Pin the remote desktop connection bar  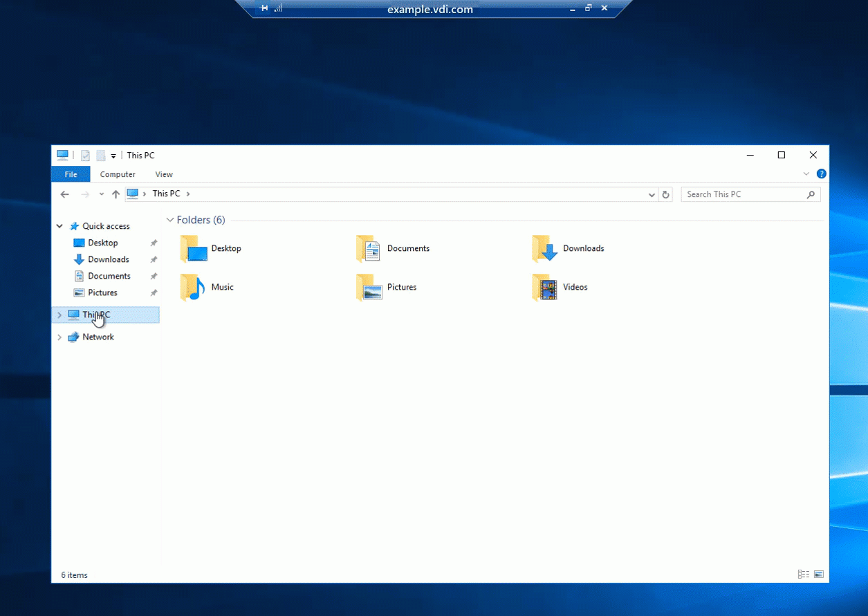pos(264,8)
